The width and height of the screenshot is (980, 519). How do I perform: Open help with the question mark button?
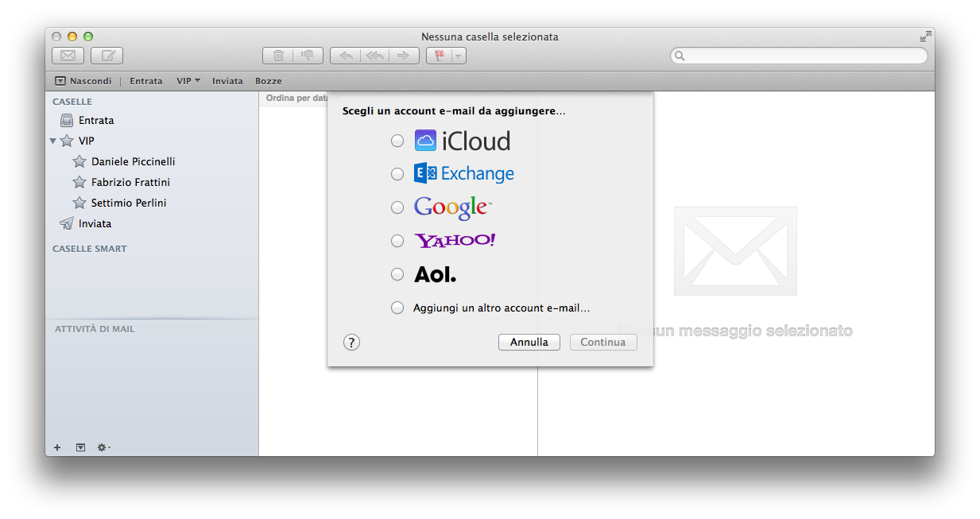click(x=351, y=343)
